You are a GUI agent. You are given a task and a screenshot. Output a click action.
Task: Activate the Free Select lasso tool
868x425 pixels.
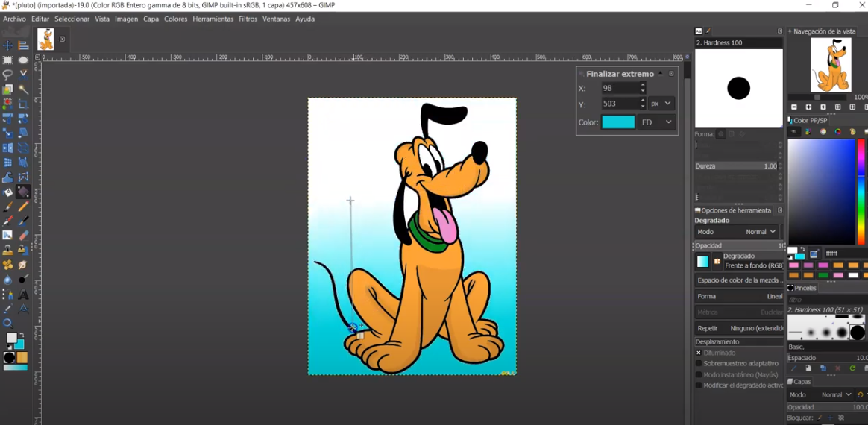[x=7, y=74]
